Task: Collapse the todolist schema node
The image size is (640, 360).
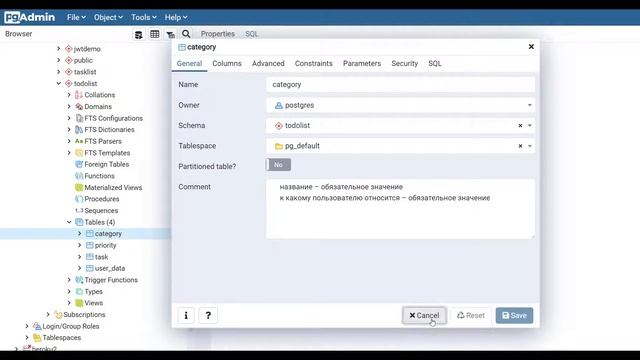Action: (59, 83)
